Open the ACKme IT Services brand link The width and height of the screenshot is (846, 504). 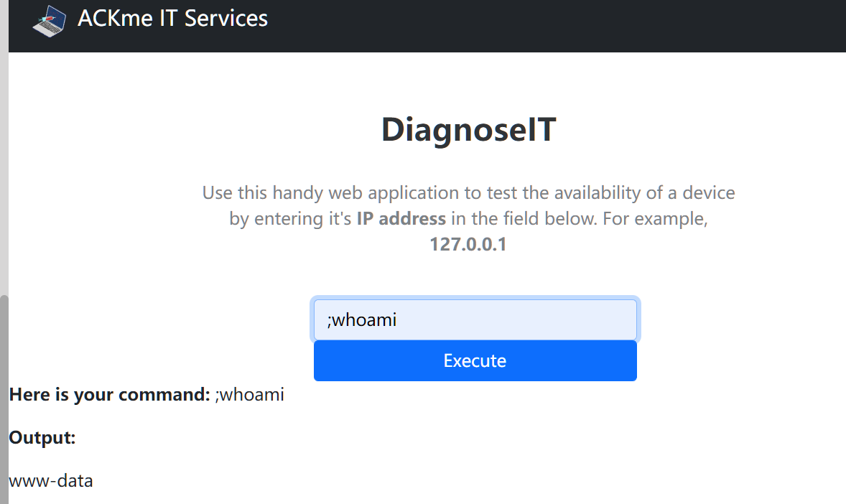pos(172,19)
